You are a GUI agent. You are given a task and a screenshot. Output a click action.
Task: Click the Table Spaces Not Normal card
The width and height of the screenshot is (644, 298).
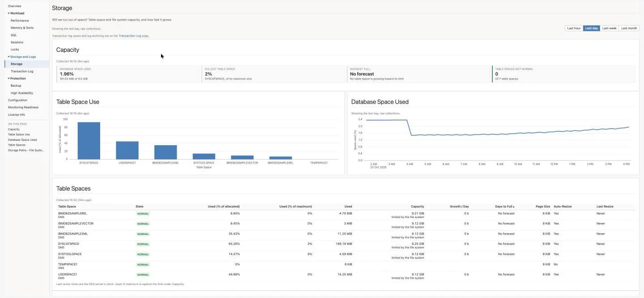click(x=563, y=74)
